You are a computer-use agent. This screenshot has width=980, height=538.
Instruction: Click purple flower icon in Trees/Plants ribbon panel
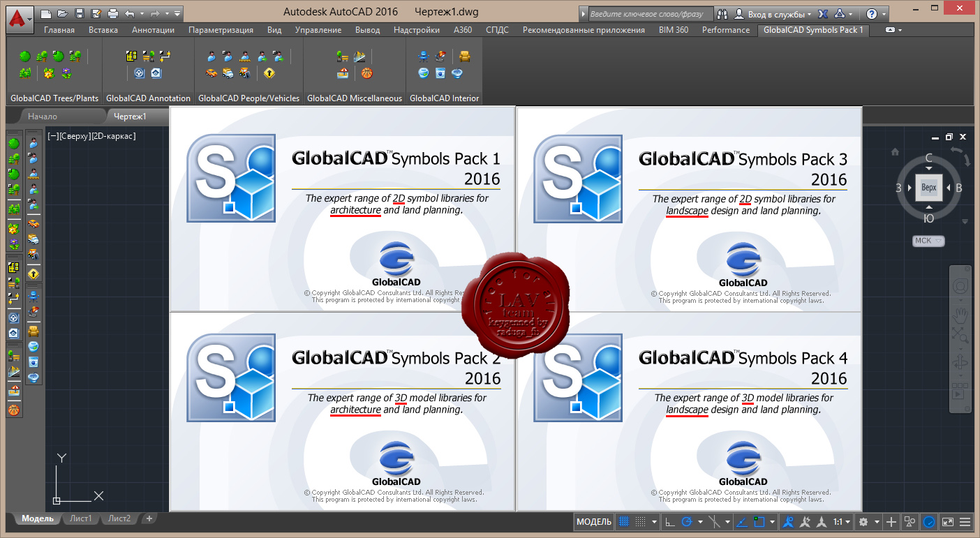[x=66, y=73]
